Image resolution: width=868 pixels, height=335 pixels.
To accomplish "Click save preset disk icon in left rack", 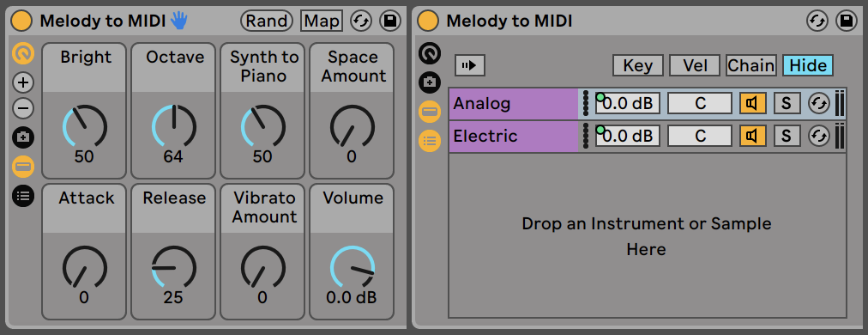I will click(x=390, y=21).
